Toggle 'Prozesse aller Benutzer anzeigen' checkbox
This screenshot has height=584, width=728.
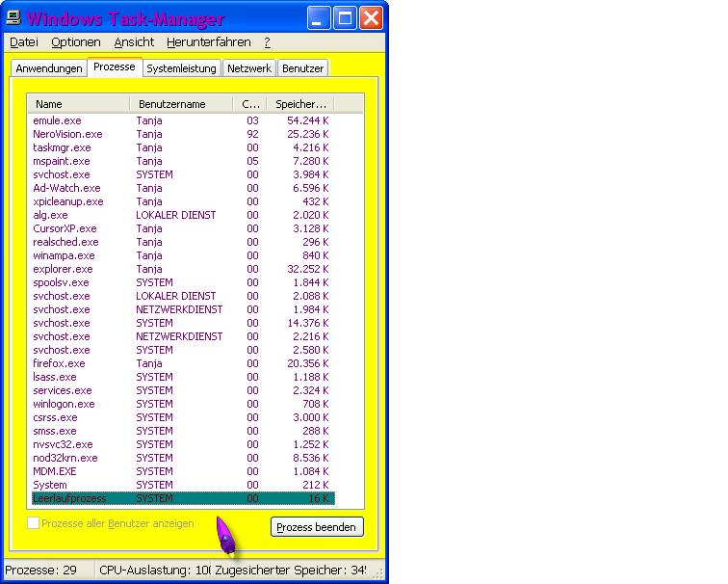34,523
